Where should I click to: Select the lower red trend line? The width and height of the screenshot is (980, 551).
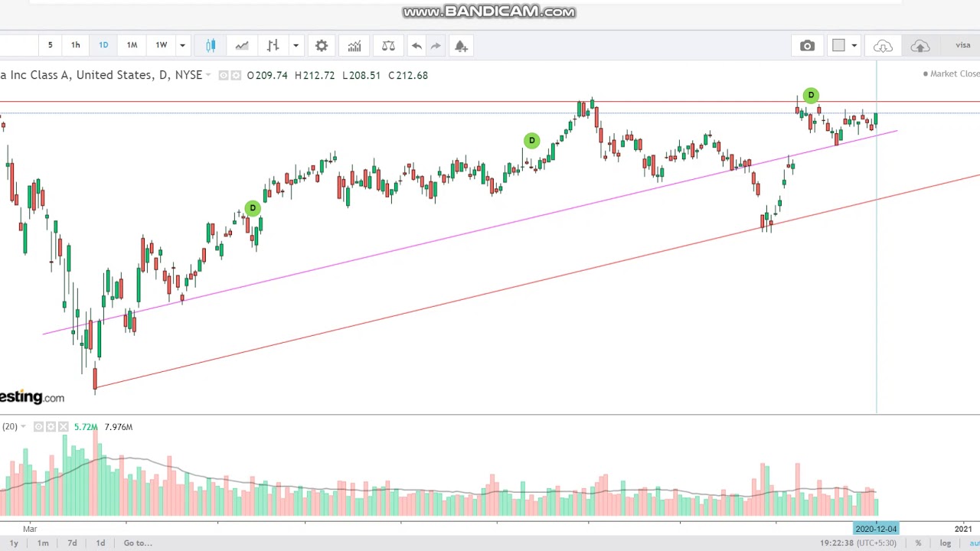click(536, 282)
